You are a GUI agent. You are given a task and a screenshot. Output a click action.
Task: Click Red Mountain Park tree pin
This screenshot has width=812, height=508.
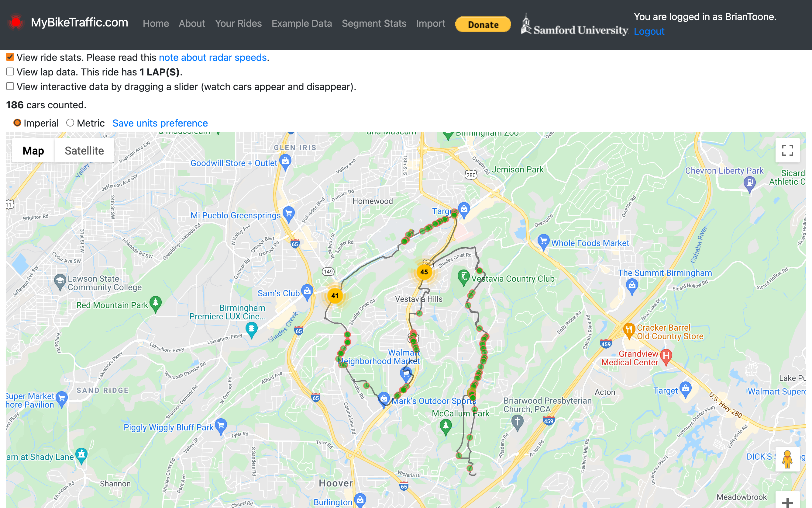point(155,304)
